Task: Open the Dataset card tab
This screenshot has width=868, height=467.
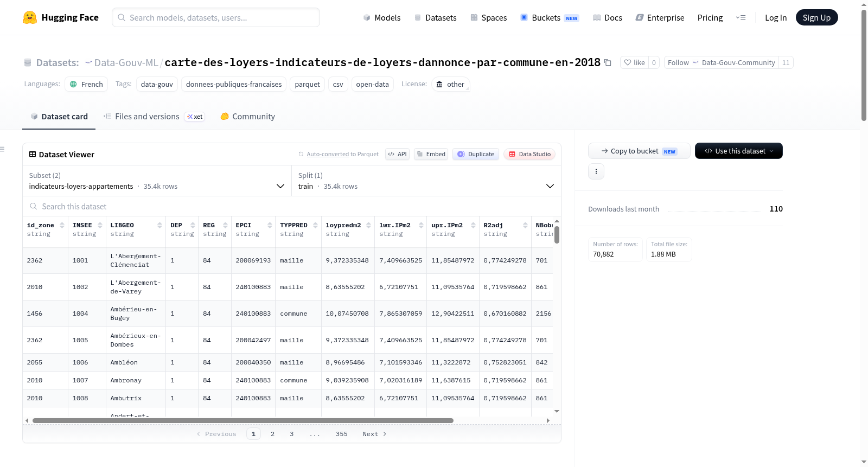Action: (59, 117)
